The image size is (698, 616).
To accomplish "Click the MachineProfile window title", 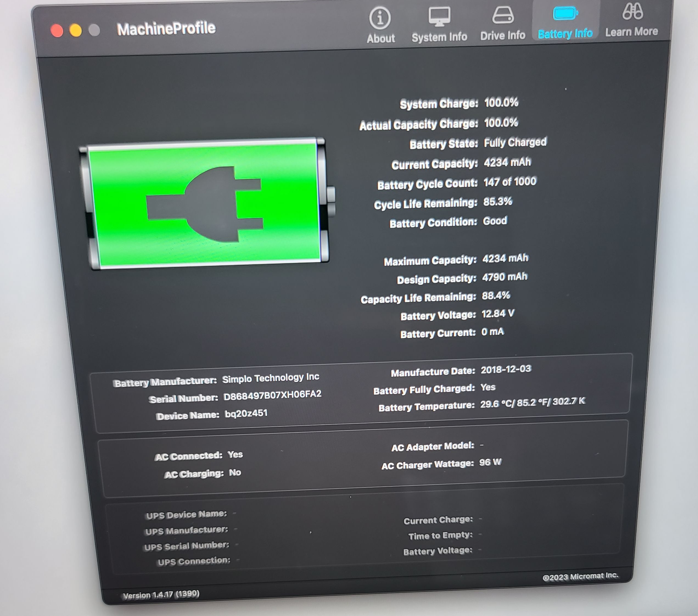I will tap(166, 29).
